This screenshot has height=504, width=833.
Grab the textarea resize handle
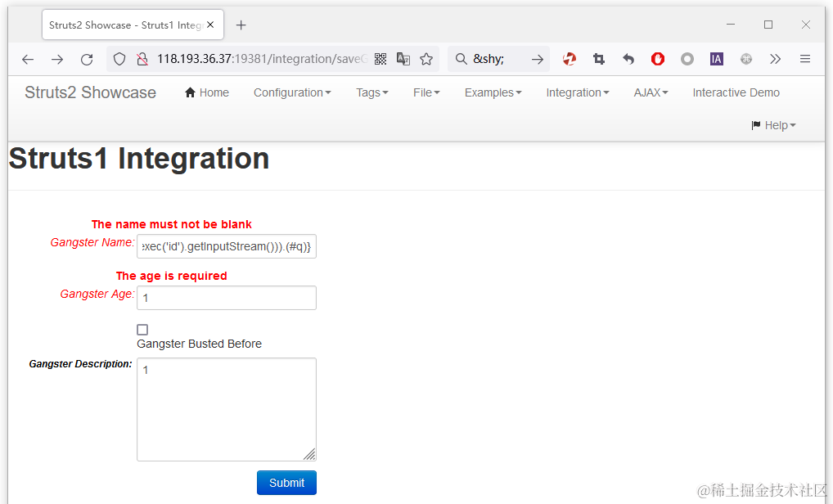(x=310, y=454)
